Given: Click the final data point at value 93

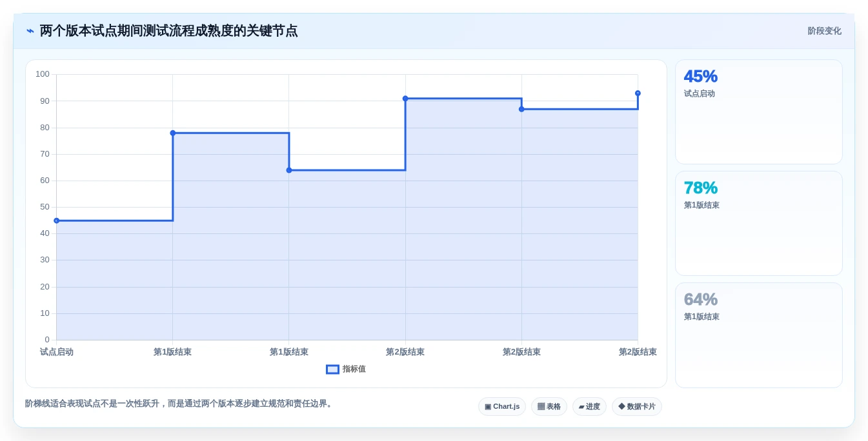Looking at the screenshot, I should 638,93.
